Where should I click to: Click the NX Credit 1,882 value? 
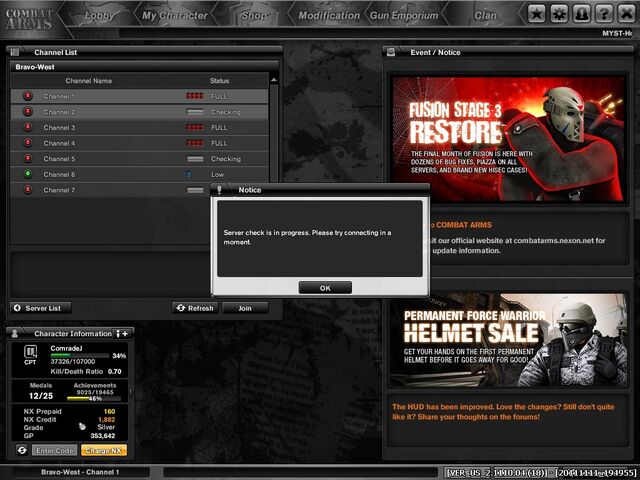107,419
